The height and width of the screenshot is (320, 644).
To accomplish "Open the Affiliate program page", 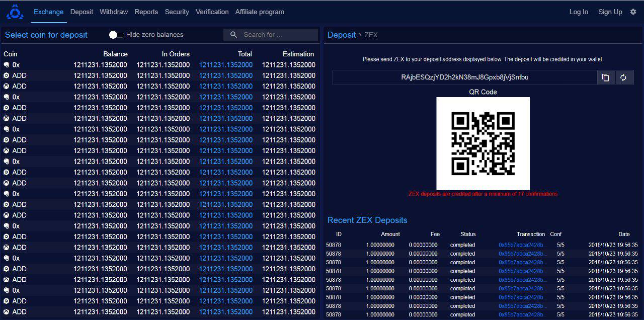I will tap(260, 12).
